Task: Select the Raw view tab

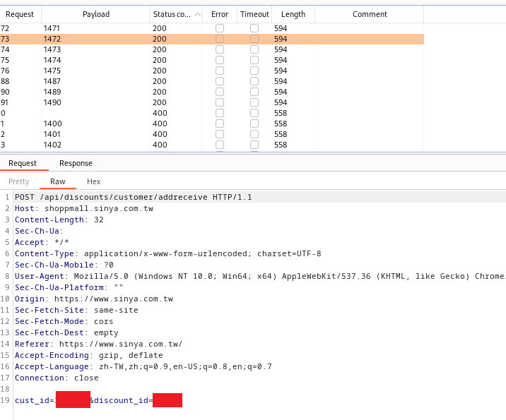Action: (58, 181)
